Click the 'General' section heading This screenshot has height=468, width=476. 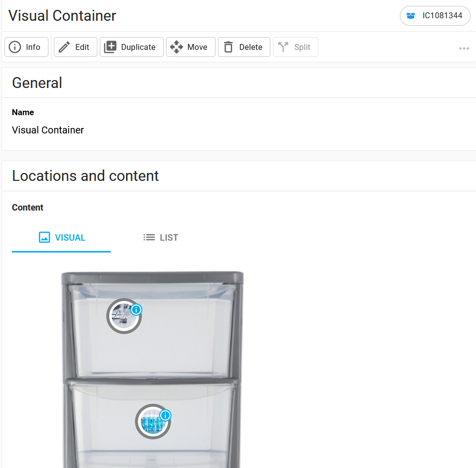[37, 83]
